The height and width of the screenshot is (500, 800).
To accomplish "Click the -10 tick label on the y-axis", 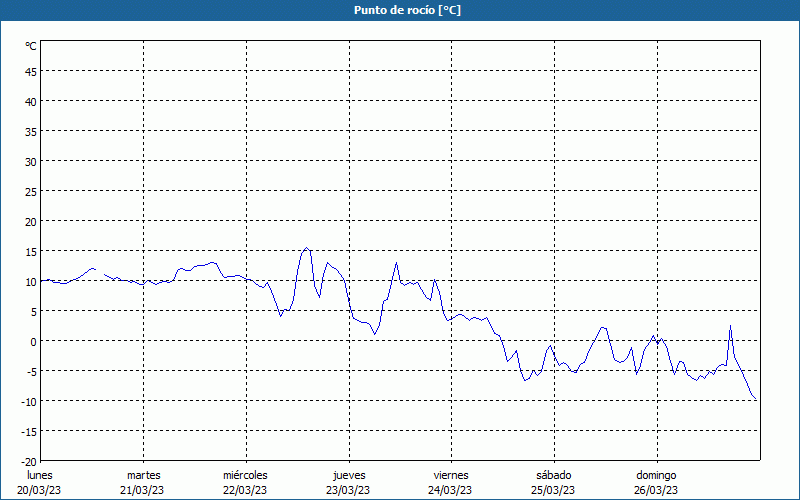I will click(x=29, y=401).
